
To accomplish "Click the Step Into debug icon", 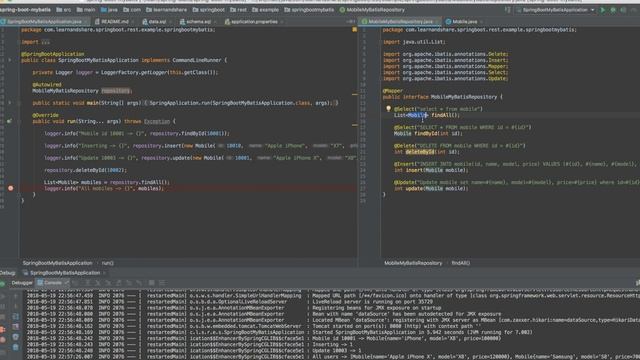I will [x=98, y=283].
